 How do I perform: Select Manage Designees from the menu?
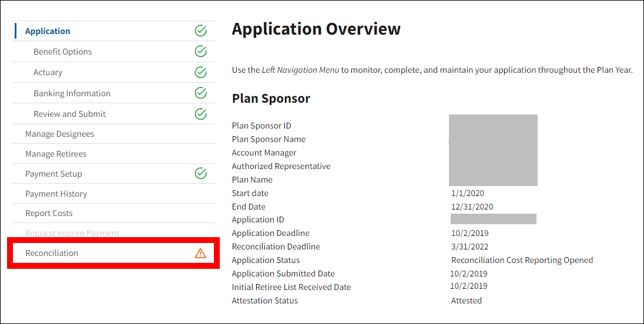pos(59,134)
